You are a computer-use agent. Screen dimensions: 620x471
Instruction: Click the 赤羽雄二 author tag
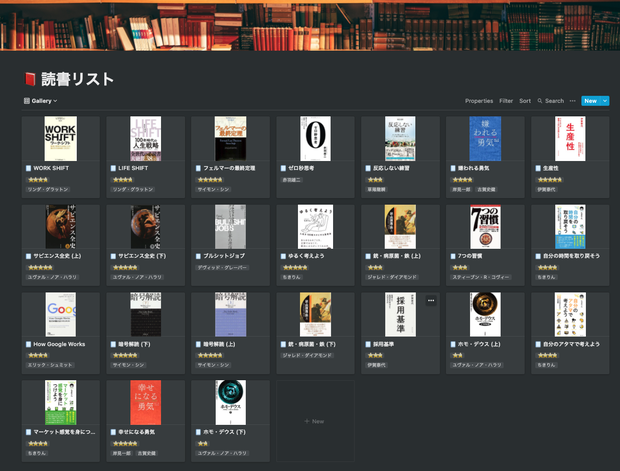(291, 180)
